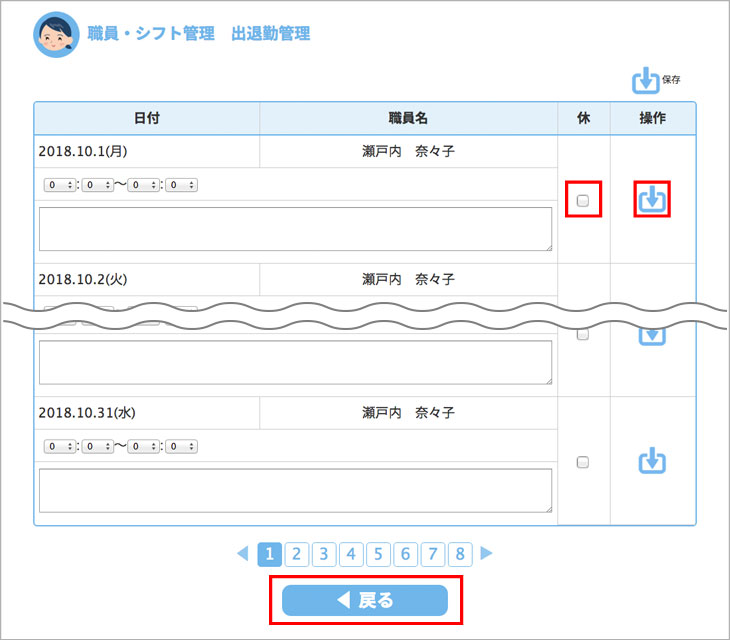Select page 5 in pagination
Image resolution: width=730 pixels, height=640 pixels.
[x=378, y=553]
